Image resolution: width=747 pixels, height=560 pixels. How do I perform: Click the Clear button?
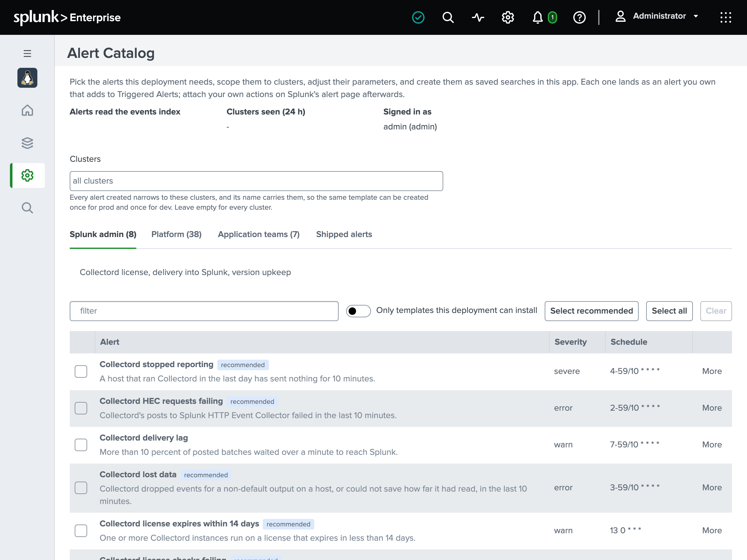pyautogui.click(x=716, y=311)
